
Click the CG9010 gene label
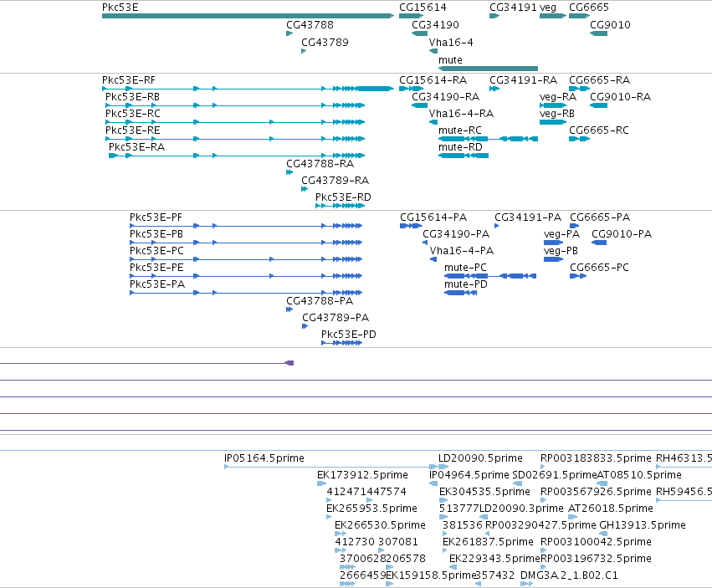click(610, 25)
